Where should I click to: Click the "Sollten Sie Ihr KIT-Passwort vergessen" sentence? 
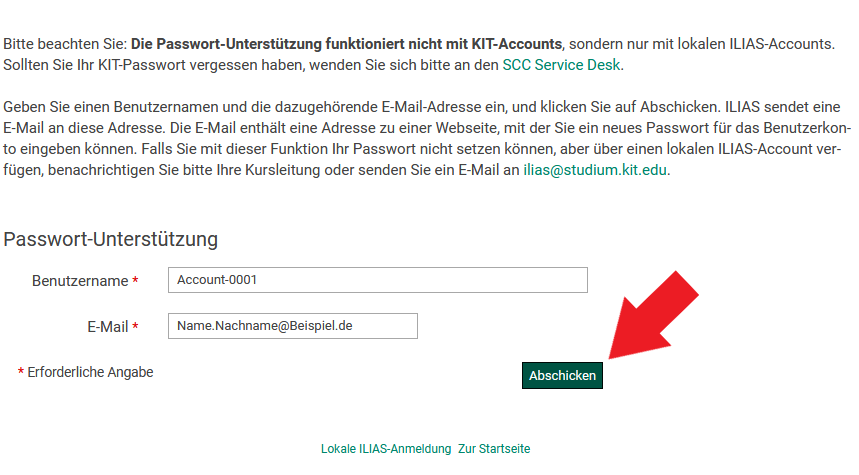pyautogui.click(x=150, y=65)
